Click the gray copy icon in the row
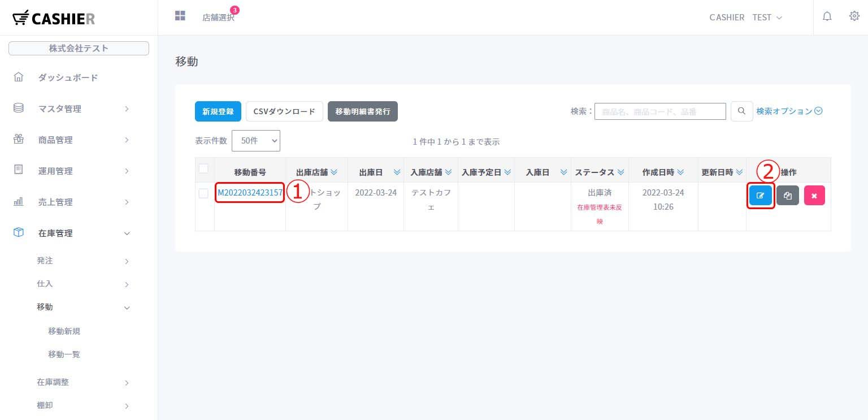This screenshot has height=420, width=868. tap(788, 196)
